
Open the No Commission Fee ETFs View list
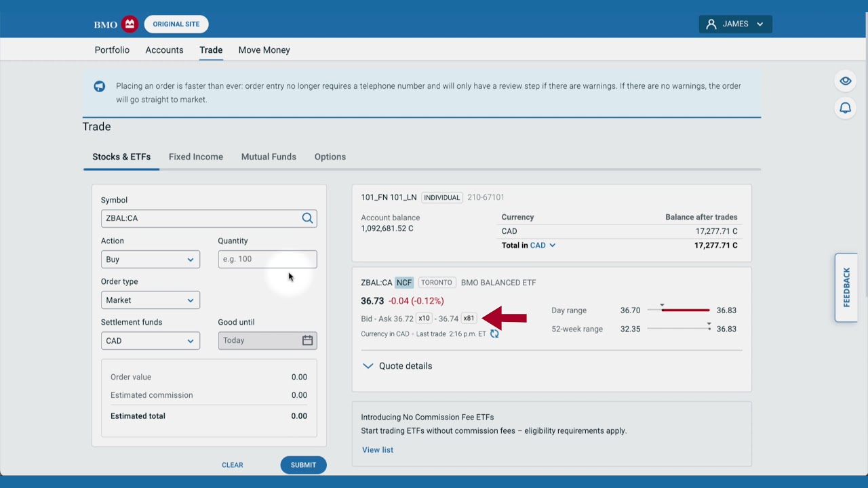(x=378, y=450)
